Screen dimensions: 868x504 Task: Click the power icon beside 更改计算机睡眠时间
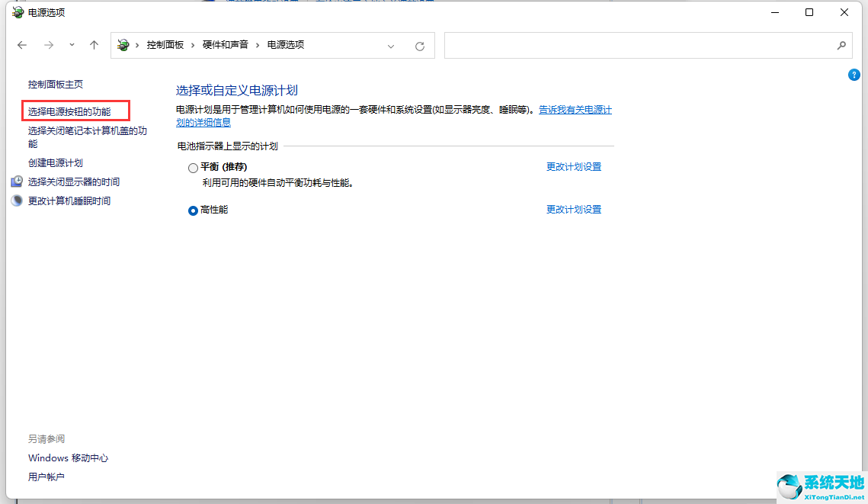click(17, 200)
